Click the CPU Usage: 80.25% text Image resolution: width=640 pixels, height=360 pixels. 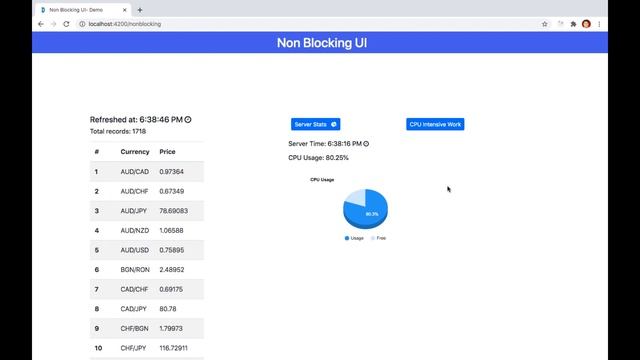(x=318, y=158)
